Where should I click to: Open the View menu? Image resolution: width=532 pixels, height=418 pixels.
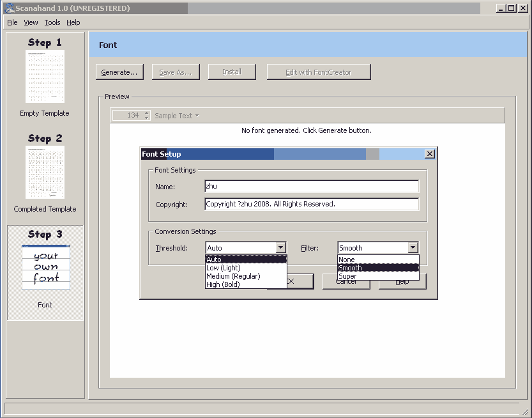[31, 22]
